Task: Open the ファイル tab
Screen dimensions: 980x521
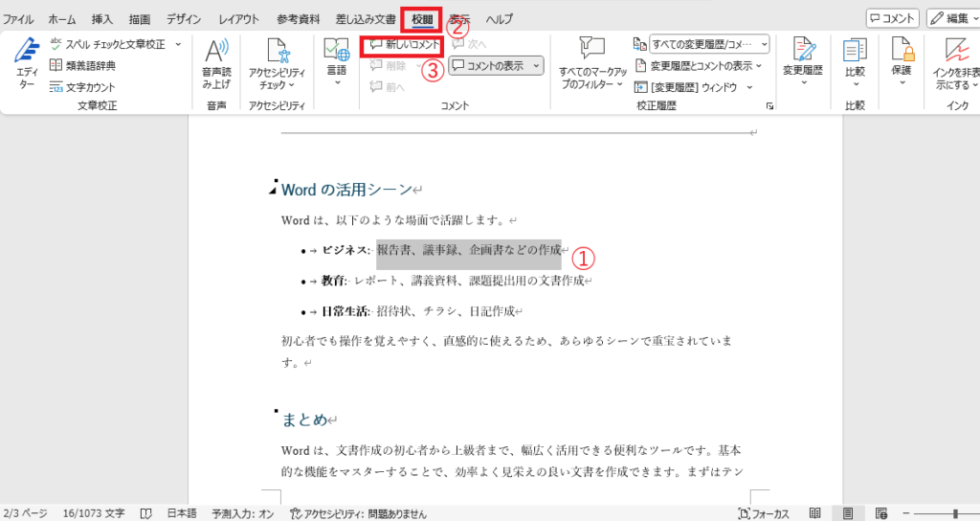Action: click(x=18, y=19)
